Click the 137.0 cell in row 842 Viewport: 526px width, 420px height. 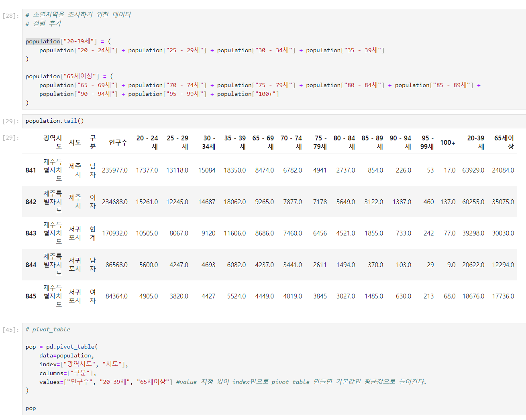[x=448, y=202]
